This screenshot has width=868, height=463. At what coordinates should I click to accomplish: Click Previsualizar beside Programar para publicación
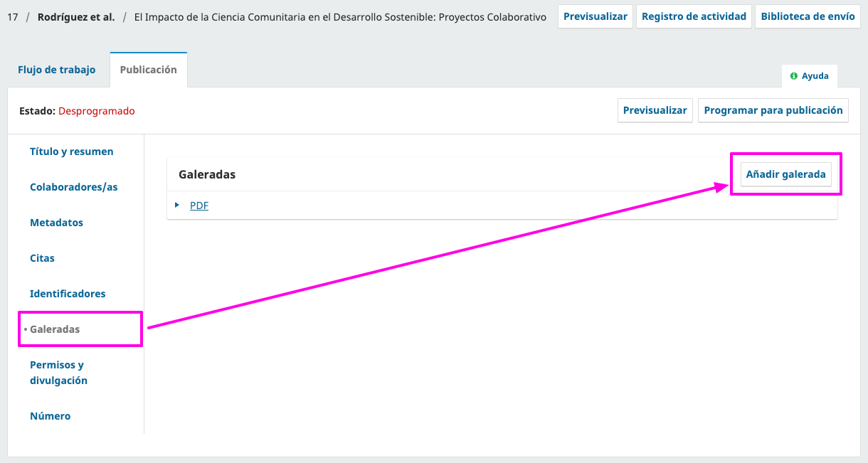(x=655, y=110)
